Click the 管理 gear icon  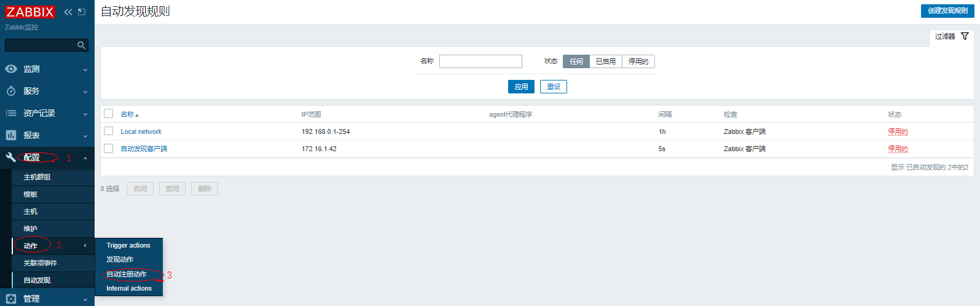point(11,299)
